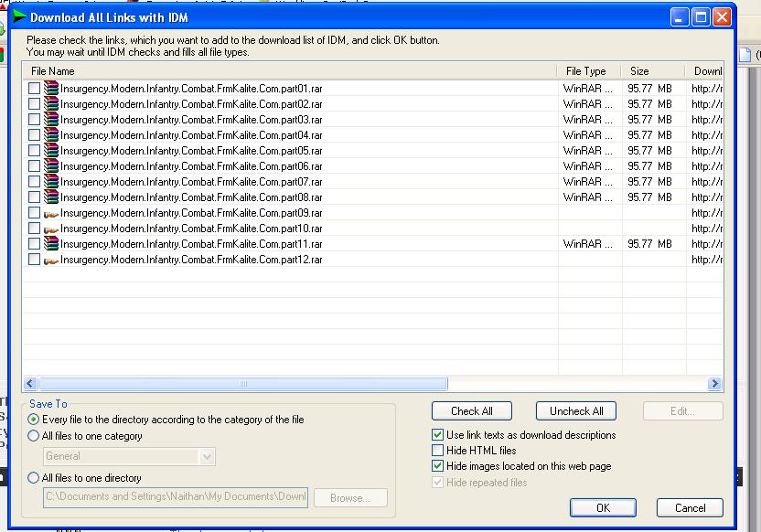Click the pending icon of part12.rar

coord(51,261)
